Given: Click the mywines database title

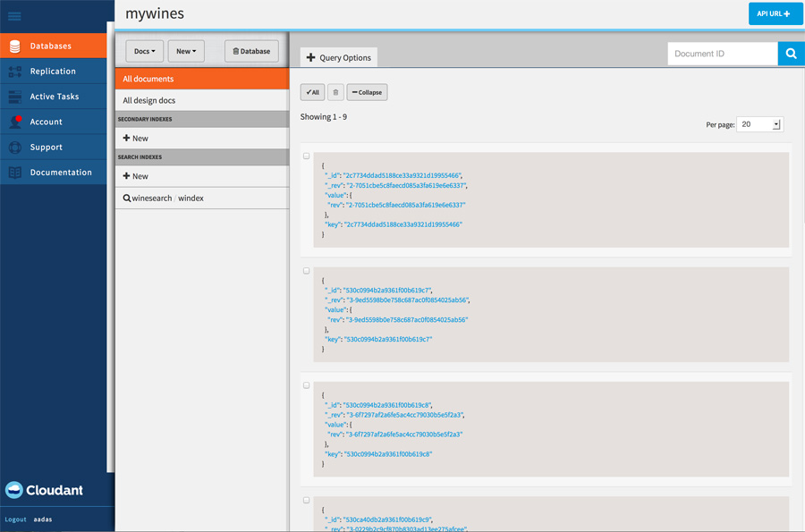Looking at the screenshot, I should click(155, 13).
